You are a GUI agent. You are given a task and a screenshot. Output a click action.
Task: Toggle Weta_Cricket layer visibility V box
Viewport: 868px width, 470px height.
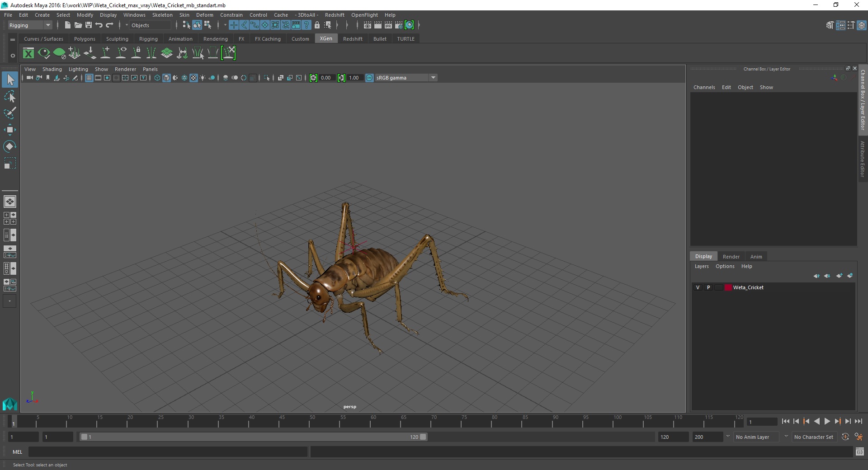tap(698, 287)
